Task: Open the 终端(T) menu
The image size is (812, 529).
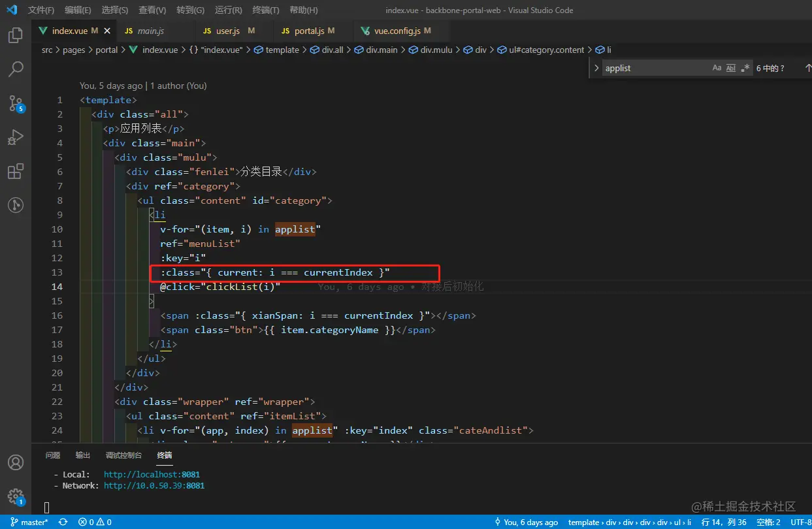Action: 265,10
